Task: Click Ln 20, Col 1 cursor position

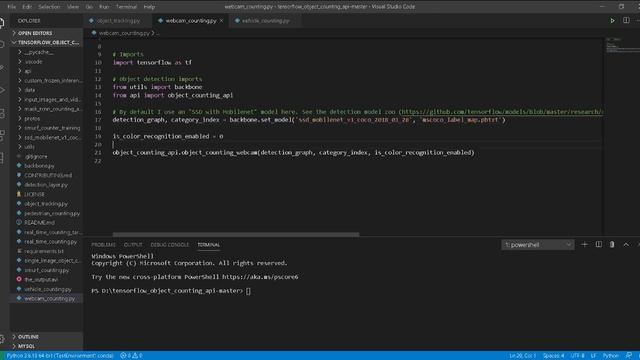Action: 522,356
